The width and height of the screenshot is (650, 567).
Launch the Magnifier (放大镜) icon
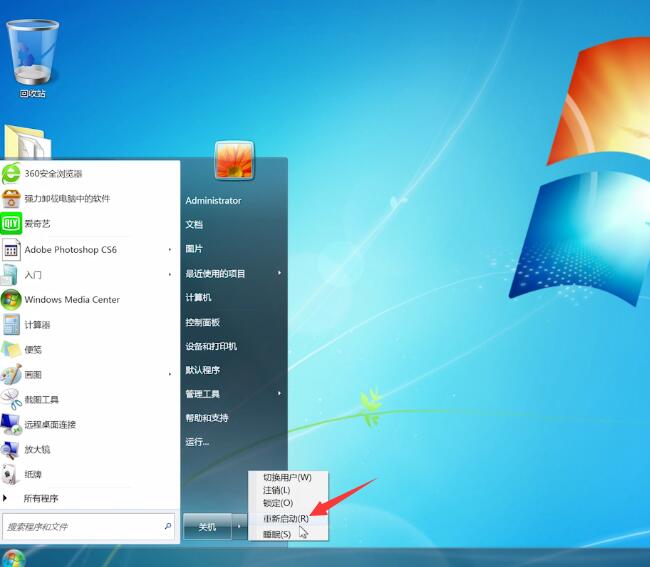point(10,450)
